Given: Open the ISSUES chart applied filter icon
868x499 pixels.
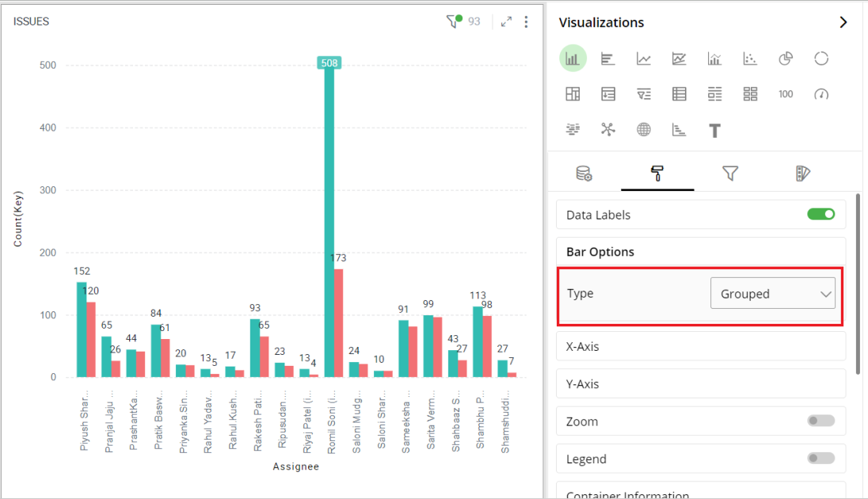Looking at the screenshot, I should (x=454, y=21).
